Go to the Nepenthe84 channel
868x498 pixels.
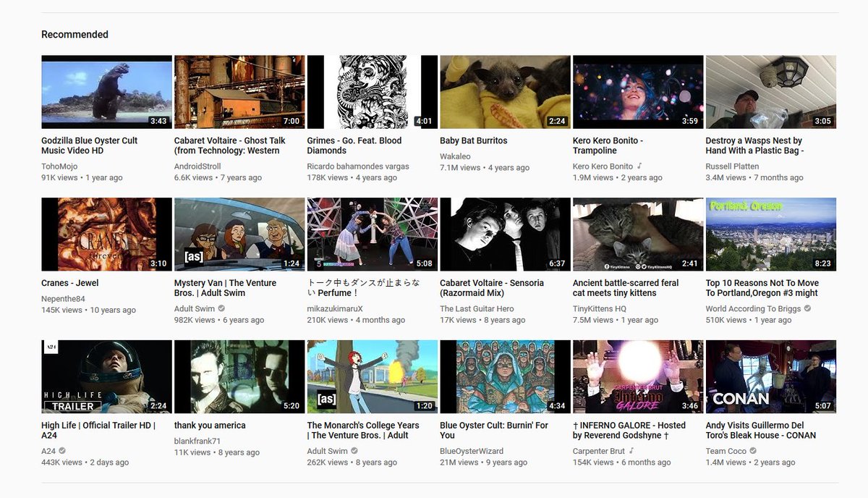click(63, 299)
